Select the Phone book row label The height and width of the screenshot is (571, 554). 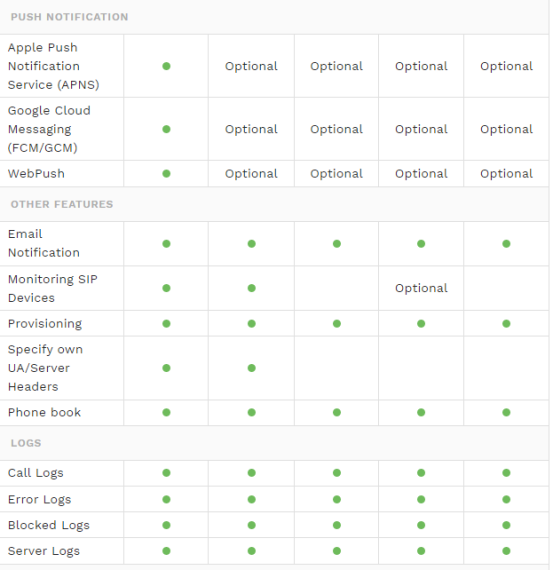tap(44, 413)
